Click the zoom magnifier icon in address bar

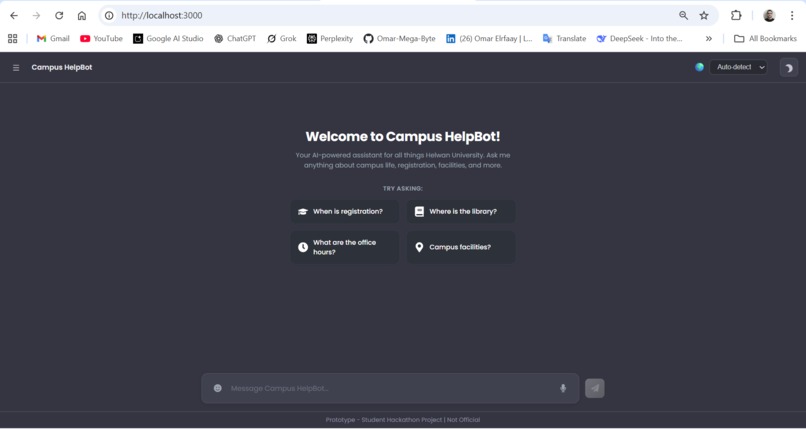tap(683, 15)
